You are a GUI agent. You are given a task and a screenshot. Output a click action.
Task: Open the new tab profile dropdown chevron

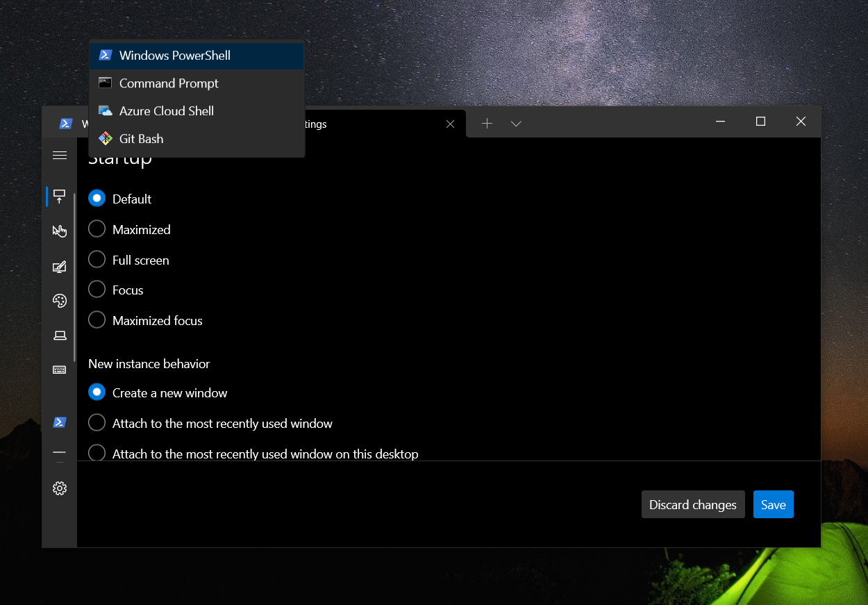point(516,124)
